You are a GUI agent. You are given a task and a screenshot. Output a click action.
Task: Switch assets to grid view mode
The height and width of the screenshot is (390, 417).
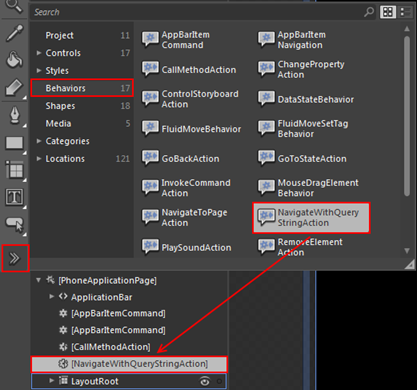[x=388, y=12]
